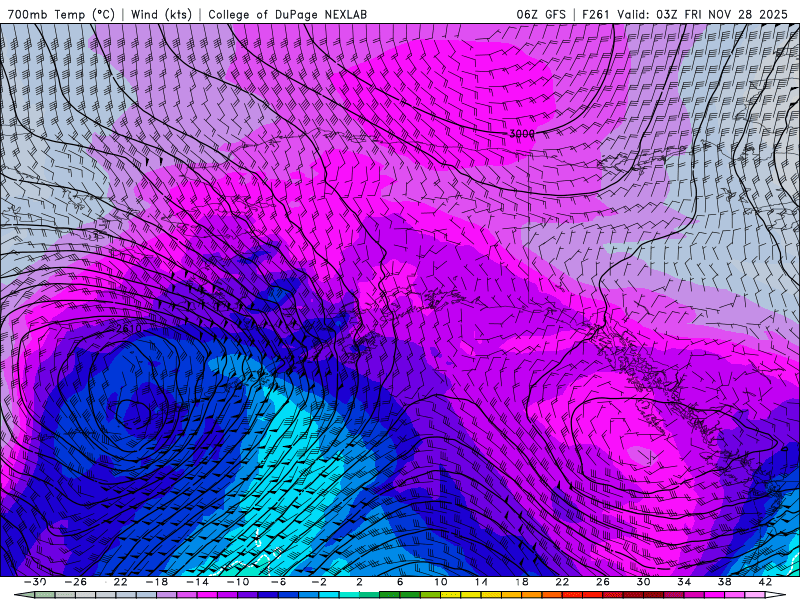Click the '26' colorbar scale value

click(x=602, y=582)
